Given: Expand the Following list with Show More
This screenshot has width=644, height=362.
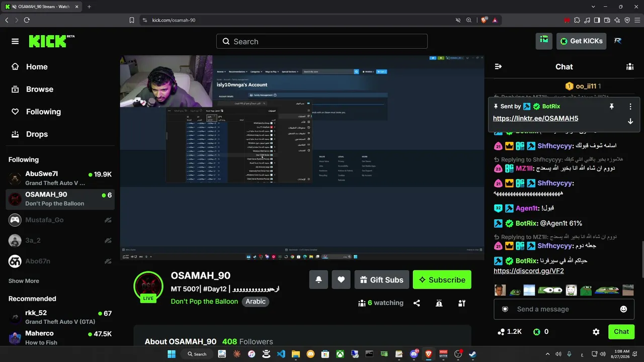Looking at the screenshot, I should click(24, 281).
